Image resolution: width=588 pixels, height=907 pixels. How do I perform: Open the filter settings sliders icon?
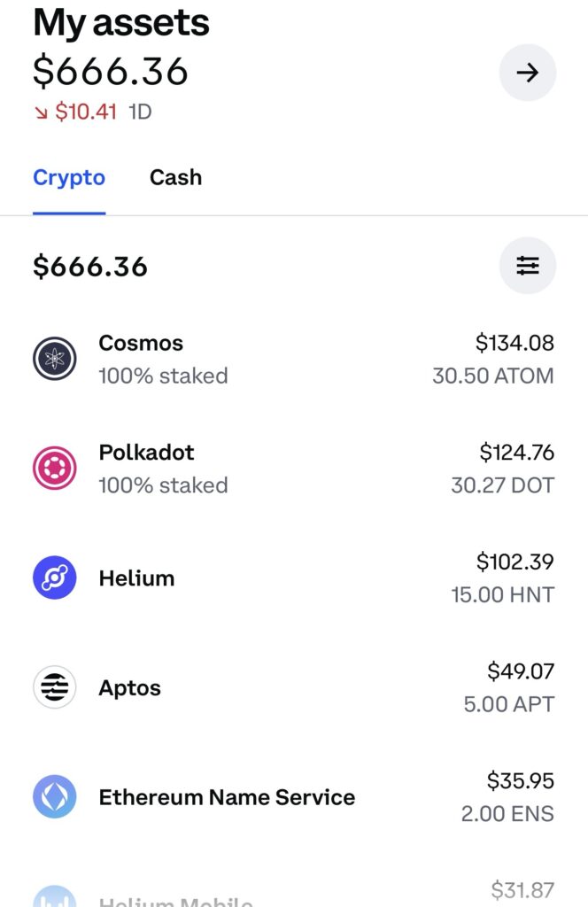click(527, 266)
